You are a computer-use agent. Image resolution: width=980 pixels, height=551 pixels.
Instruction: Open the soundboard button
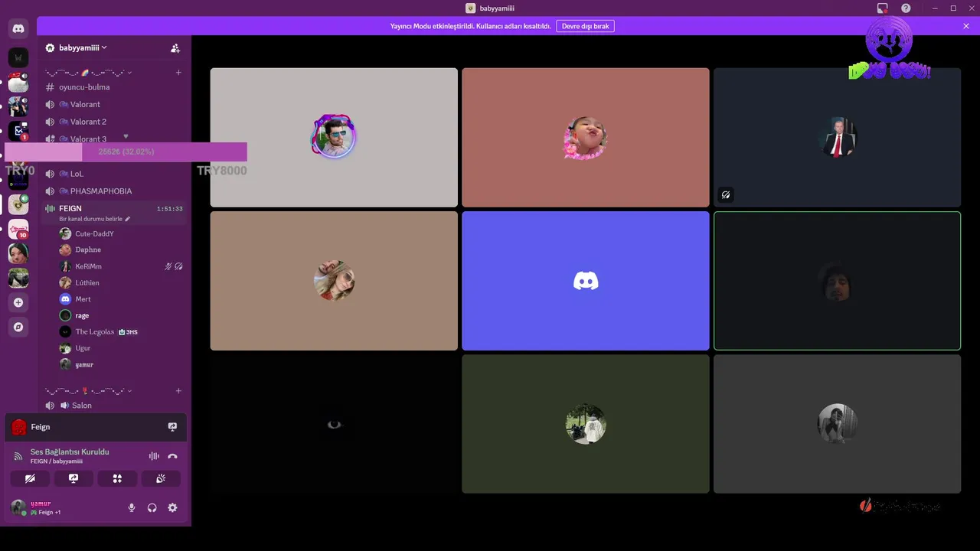(x=161, y=478)
